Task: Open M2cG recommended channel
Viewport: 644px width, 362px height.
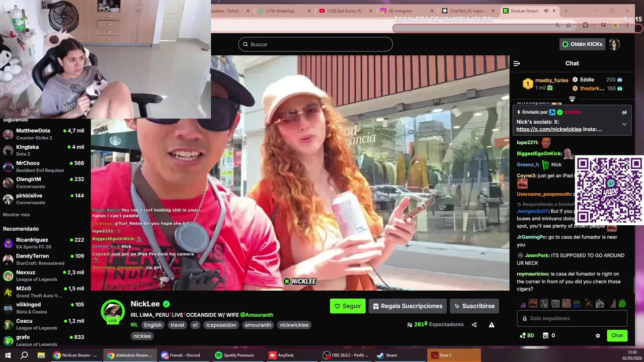Action: tap(44, 292)
